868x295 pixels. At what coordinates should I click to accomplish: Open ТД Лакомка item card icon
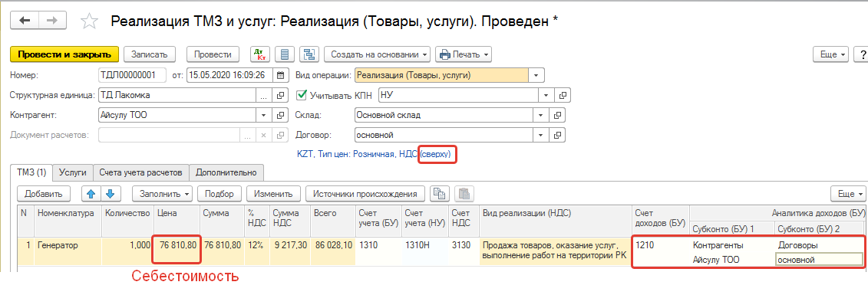pos(280,95)
